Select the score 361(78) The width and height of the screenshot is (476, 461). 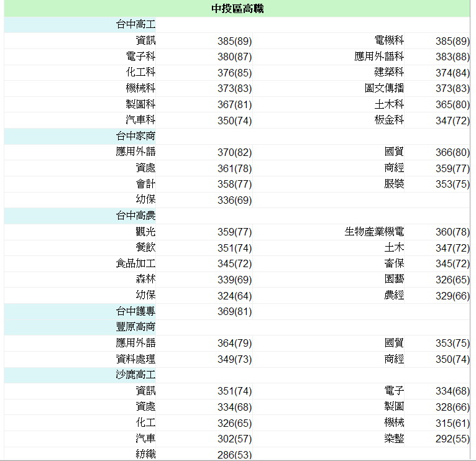[235, 168]
